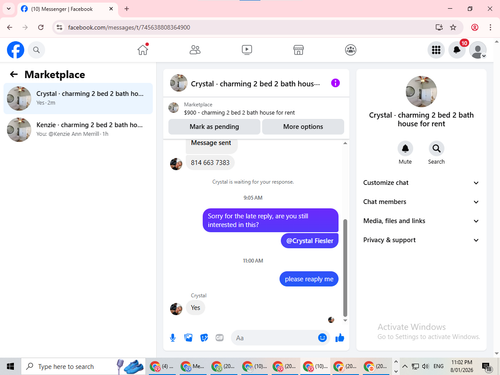The image size is (500, 375).
Task: Open the notifications bell with badge
Action: (457, 50)
